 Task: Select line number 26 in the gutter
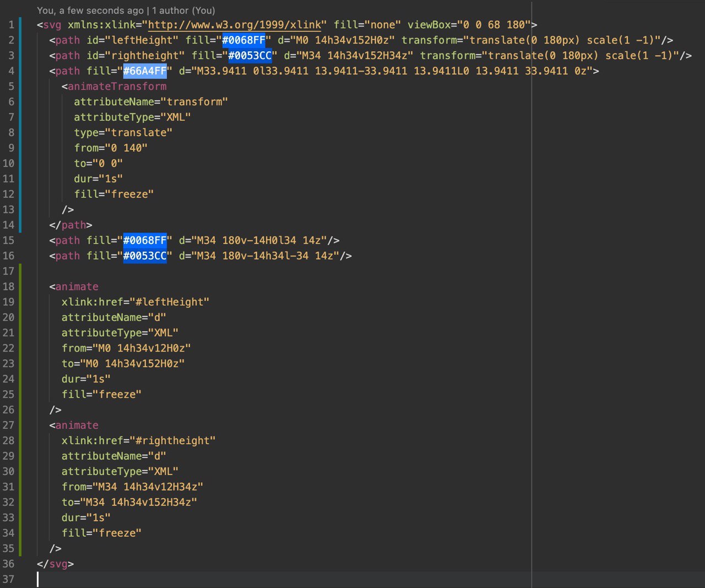pyautogui.click(x=8, y=410)
